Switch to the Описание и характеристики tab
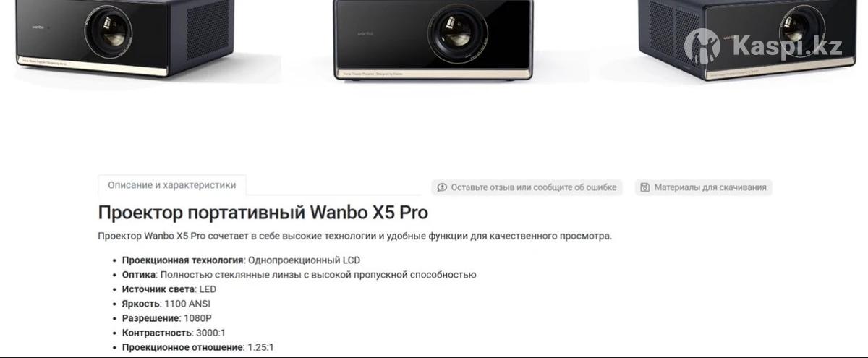The image size is (868, 358). tap(172, 185)
